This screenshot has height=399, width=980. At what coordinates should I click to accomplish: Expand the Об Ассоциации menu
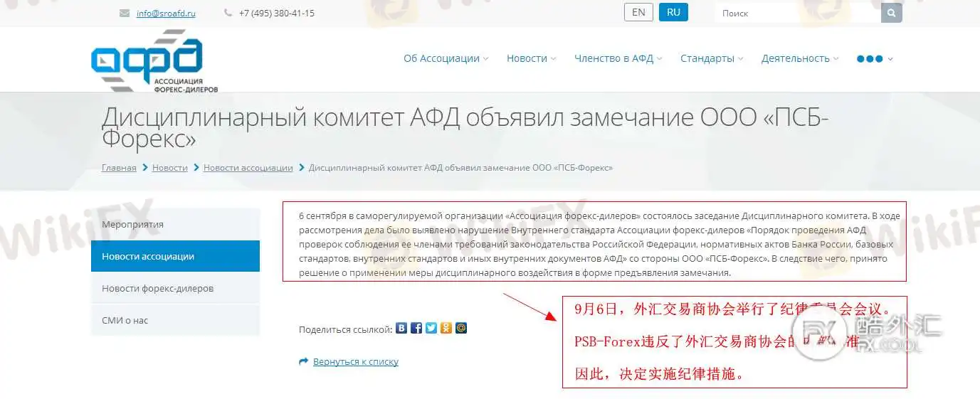point(446,58)
